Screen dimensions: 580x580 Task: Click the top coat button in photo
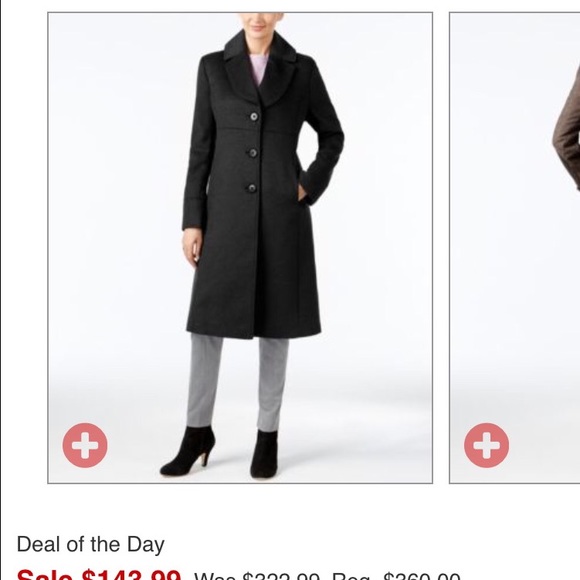(x=254, y=117)
